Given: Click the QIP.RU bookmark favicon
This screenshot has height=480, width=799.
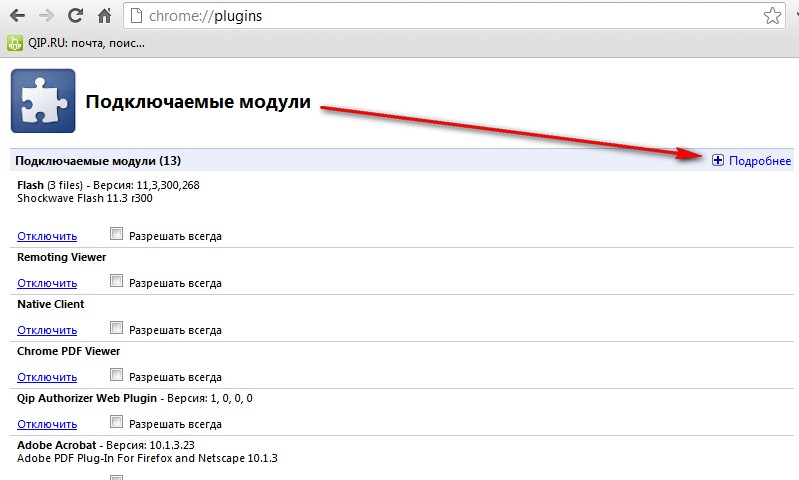Looking at the screenshot, I should tap(15, 43).
